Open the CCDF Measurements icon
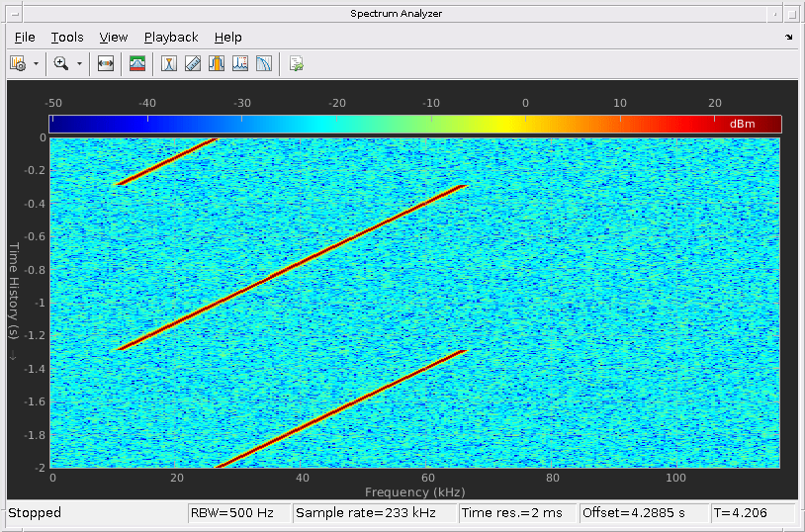 pyautogui.click(x=263, y=63)
